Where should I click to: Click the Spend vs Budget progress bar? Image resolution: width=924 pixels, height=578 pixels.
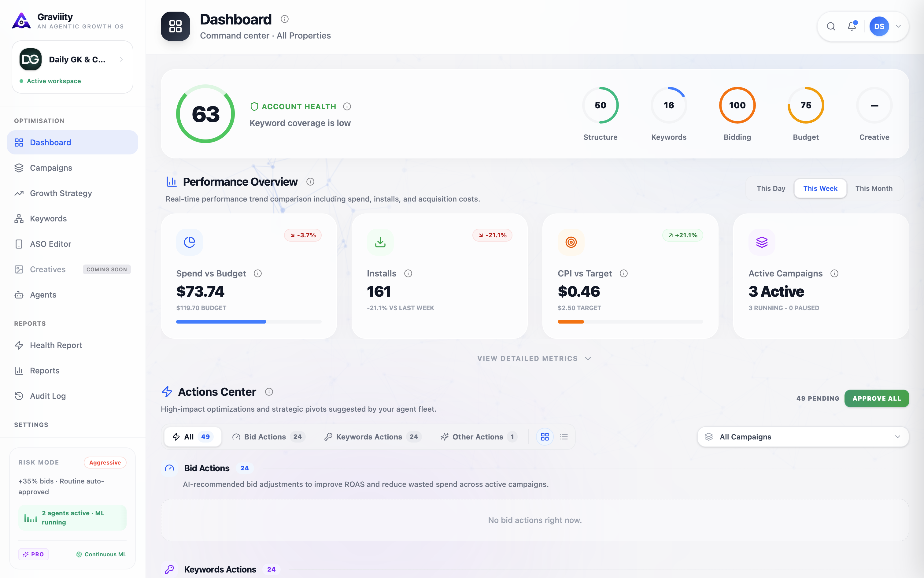[249, 322]
